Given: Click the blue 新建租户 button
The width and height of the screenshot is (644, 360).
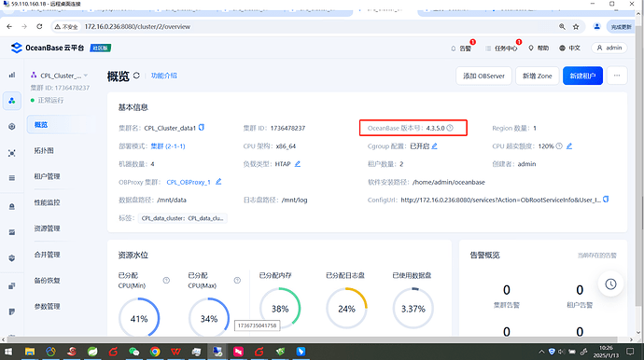Looking at the screenshot, I should [582, 76].
